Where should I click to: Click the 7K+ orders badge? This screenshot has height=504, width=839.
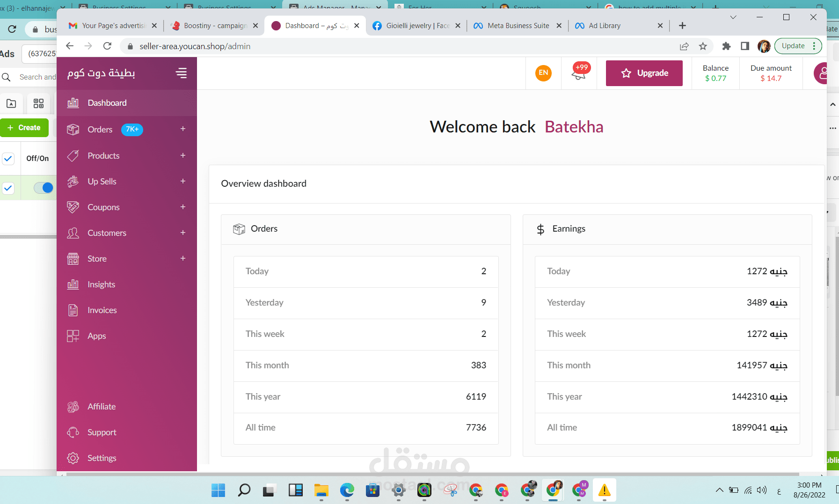[132, 129]
